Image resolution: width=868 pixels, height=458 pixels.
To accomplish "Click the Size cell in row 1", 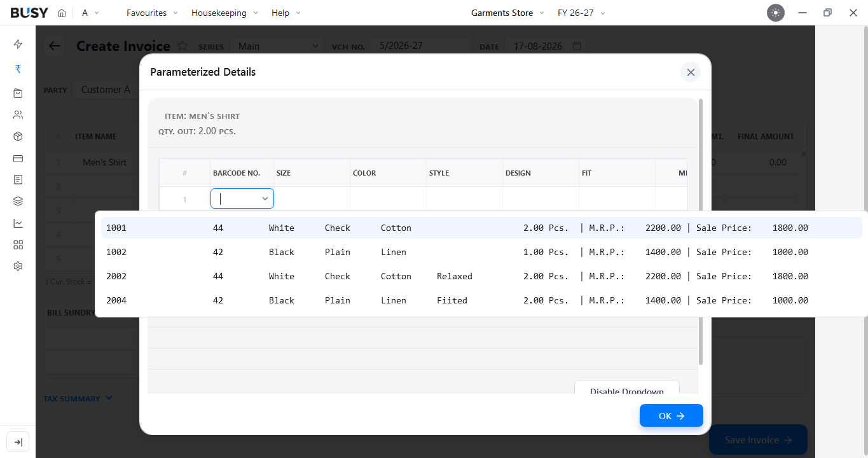I will (x=312, y=198).
